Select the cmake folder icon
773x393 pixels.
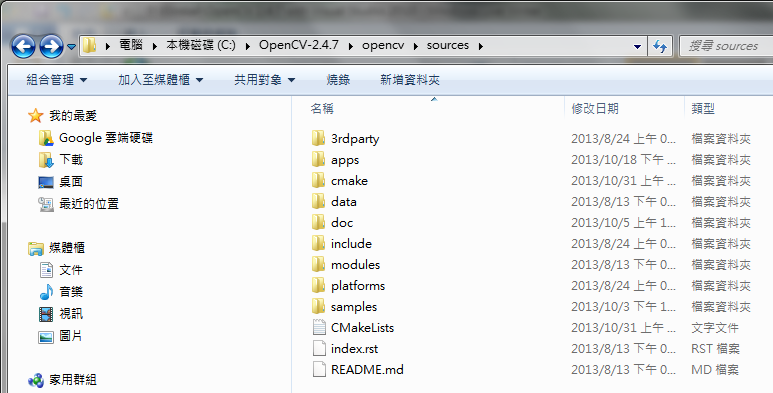coord(318,180)
